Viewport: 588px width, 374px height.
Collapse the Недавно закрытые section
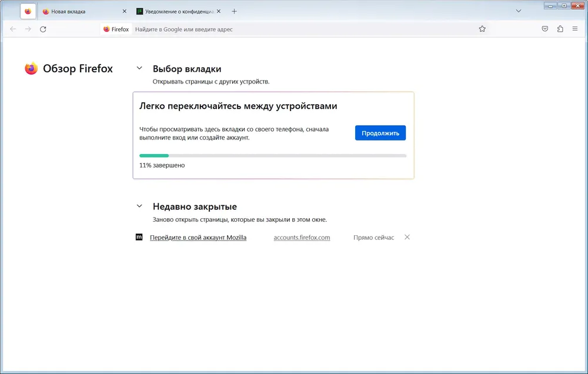(x=139, y=206)
